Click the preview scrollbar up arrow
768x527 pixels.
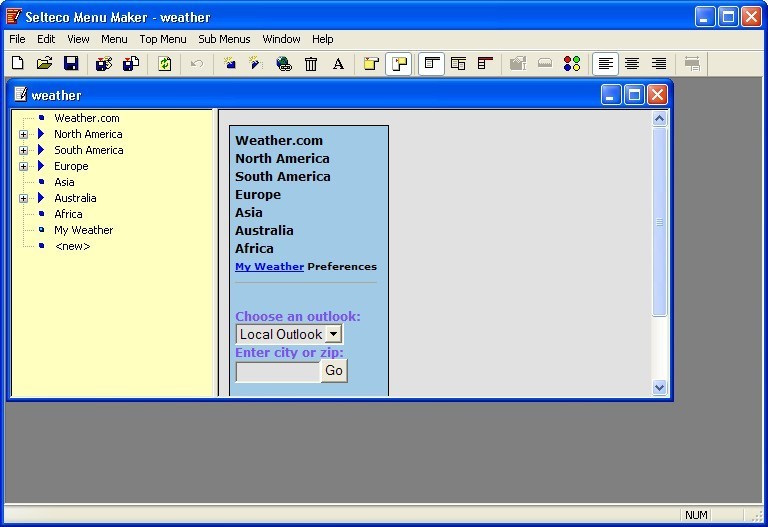659,119
